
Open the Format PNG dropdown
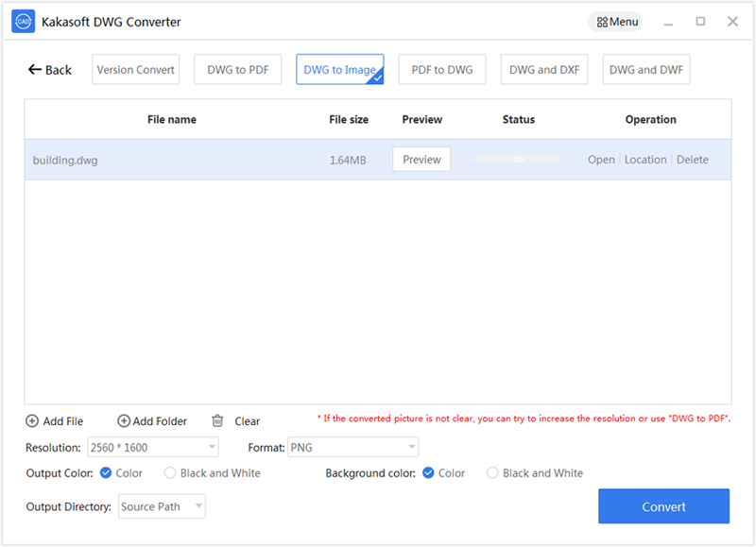point(352,447)
